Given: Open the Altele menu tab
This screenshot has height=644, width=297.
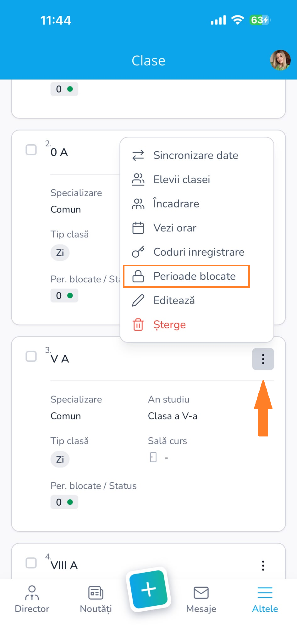Looking at the screenshot, I should (265, 599).
